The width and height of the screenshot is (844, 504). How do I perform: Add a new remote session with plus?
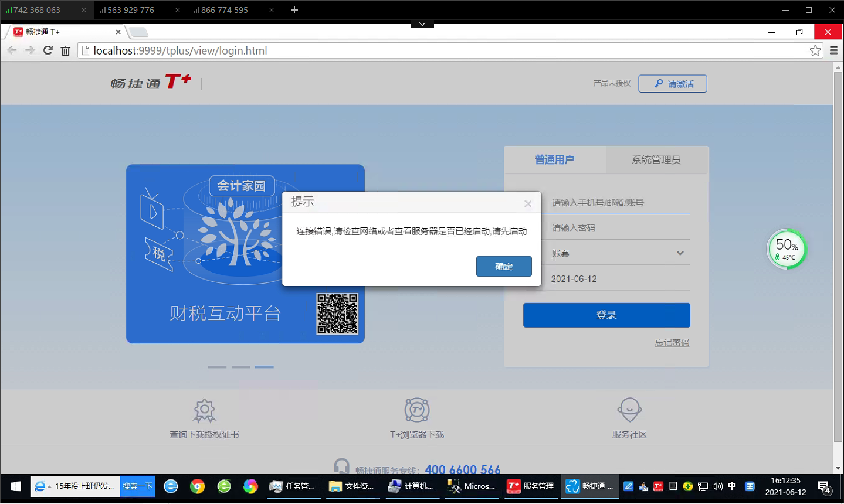tap(294, 10)
